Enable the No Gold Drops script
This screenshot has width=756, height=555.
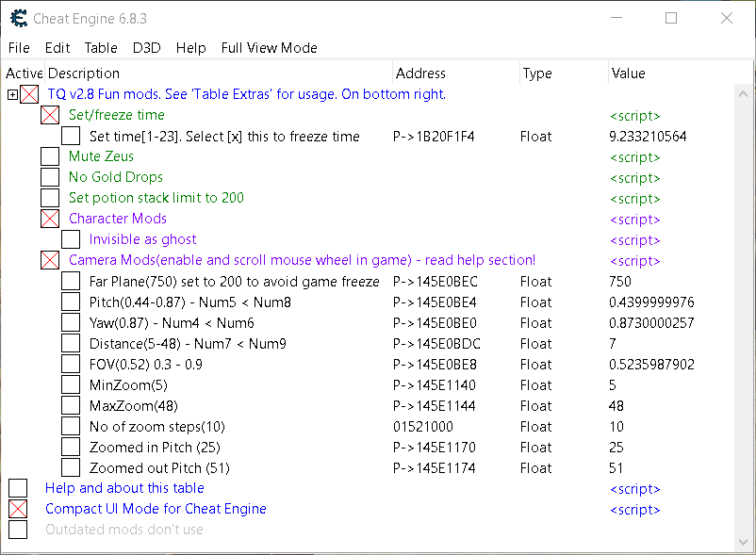[x=50, y=177]
